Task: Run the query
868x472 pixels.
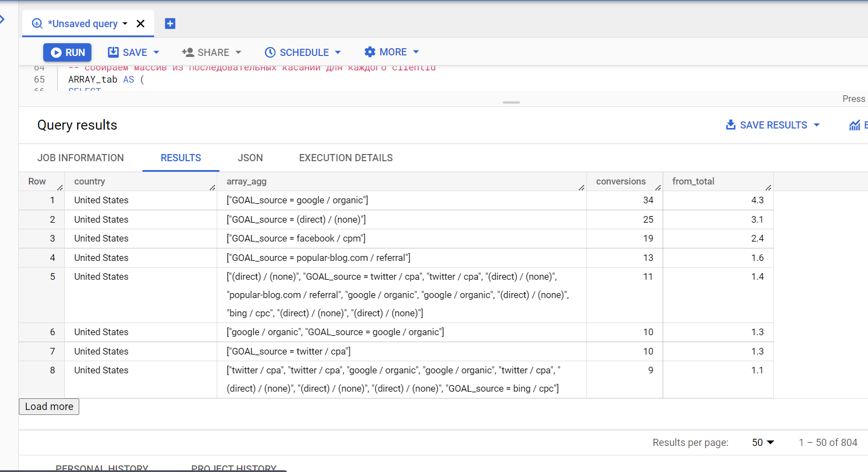Action: (x=67, y=52)
